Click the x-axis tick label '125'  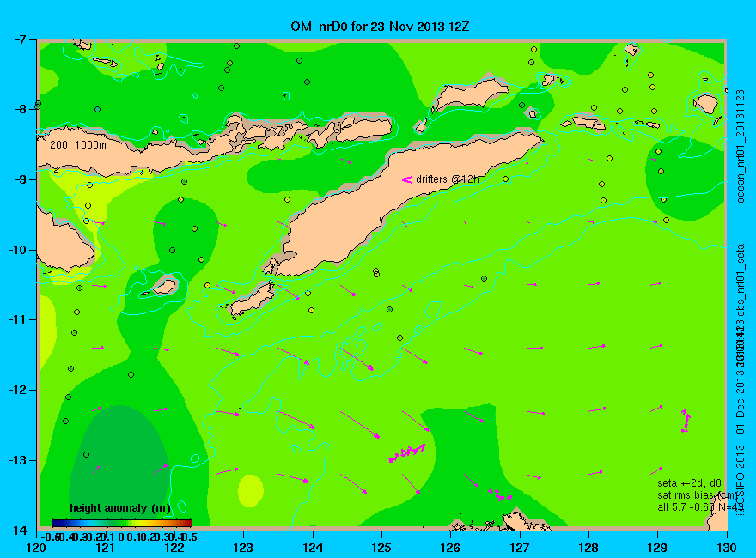pyautogui.click(x=381, y=548)
